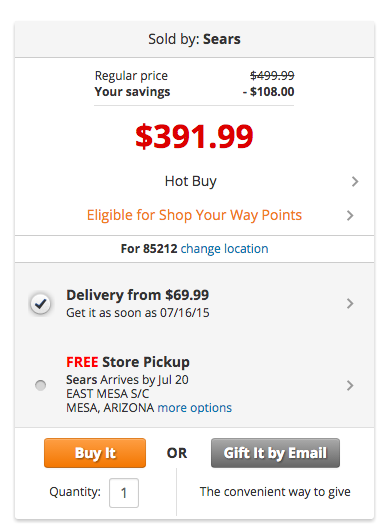Click the change location link
Image resolution: width=387 pixels, height=531 pixels.
coord(224,249)
